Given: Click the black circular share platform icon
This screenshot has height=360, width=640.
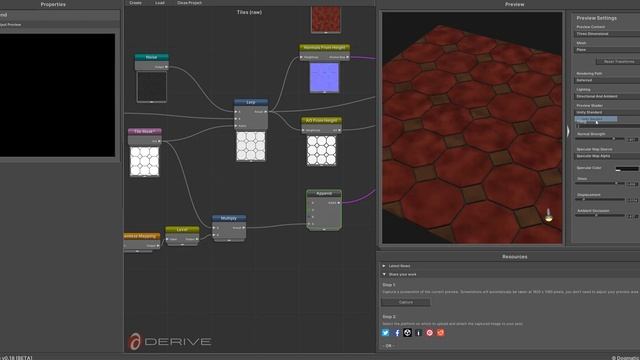Looking at the screenshot, I should coord(407,333).
